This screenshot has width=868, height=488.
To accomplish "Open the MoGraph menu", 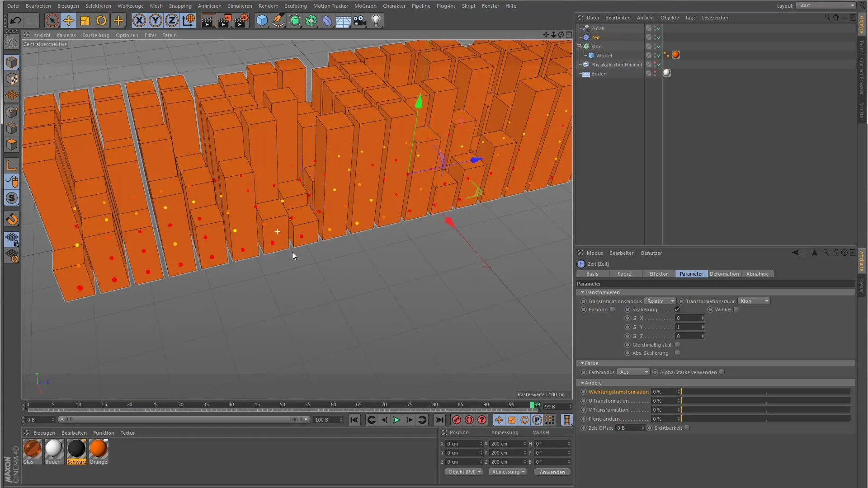I will [x=365, y=6].
